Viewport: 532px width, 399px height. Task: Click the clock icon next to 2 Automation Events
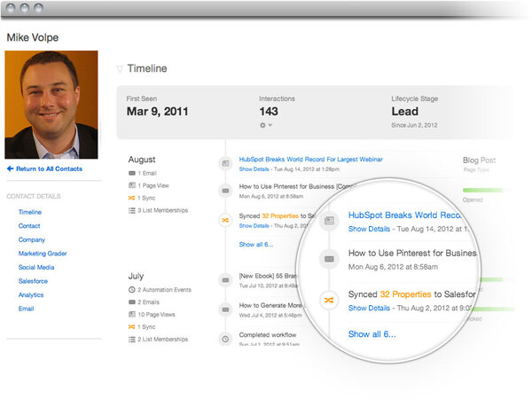pos(132,290)
